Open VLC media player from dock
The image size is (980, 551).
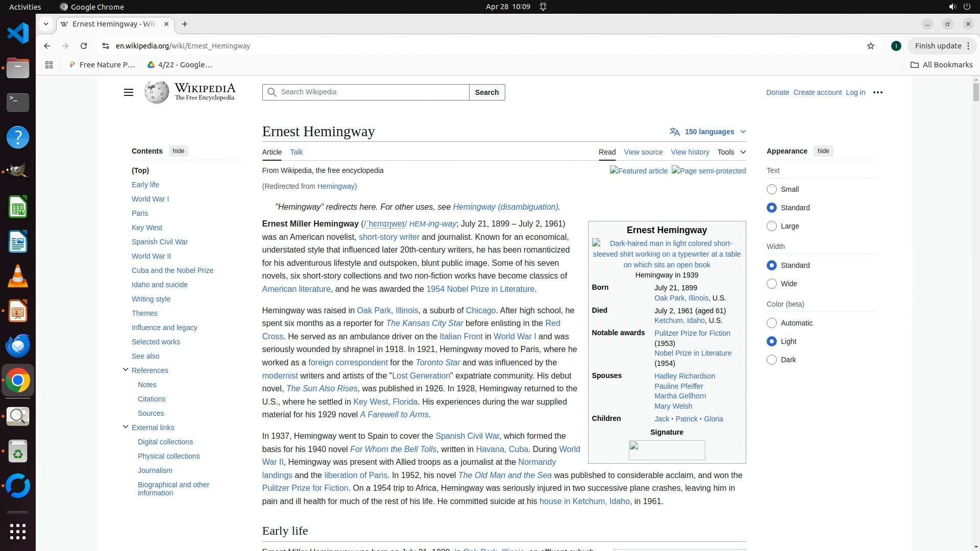(x=18, y=277)
